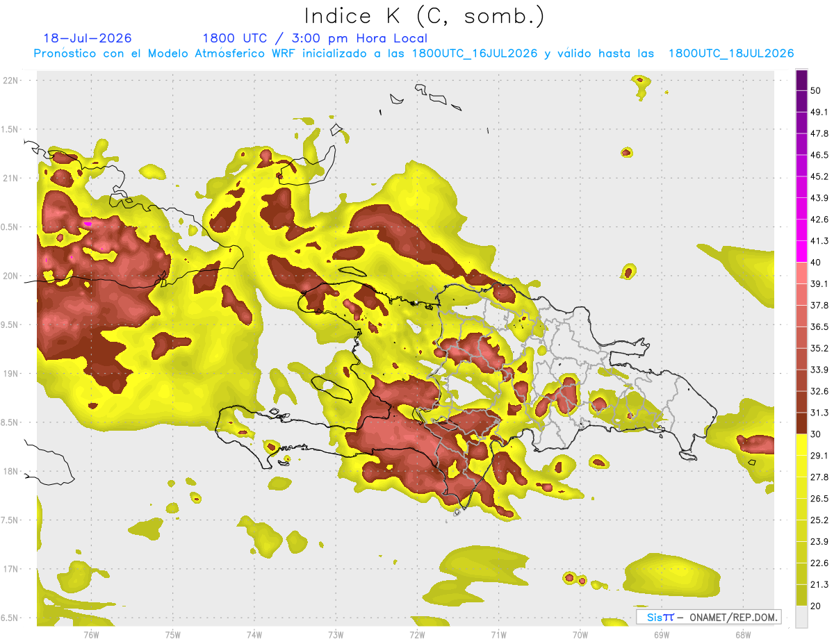Click the colorbar value 41.3
This screenshot has height=644, width=834.
[x=819, y=242]
